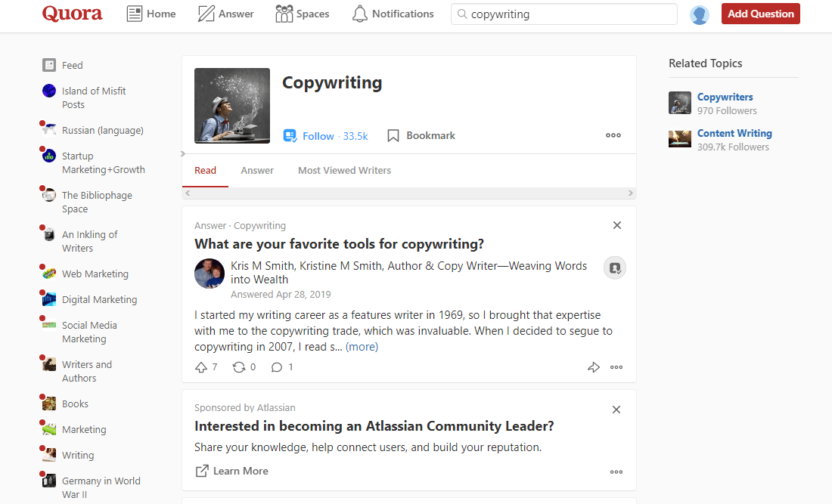The height and width of the screenshot is (504, 832).
Task: Open more options on the Atlassian ad
Action: point(616,472)
